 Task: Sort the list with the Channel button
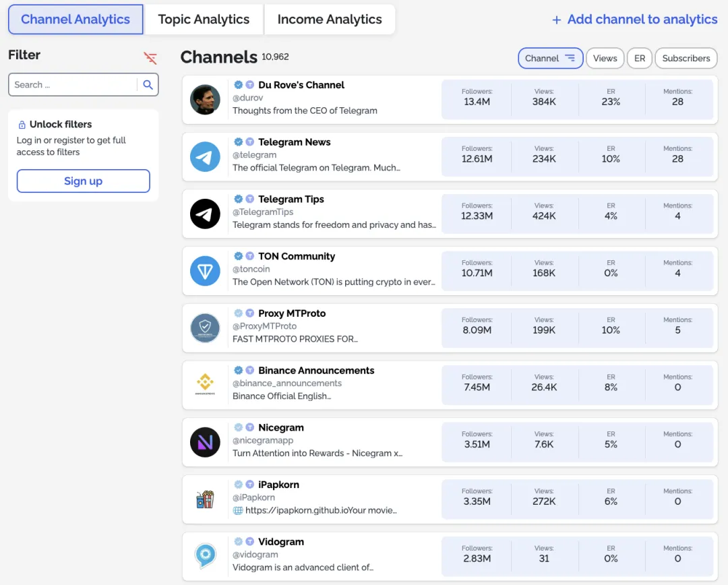(550, 58)
